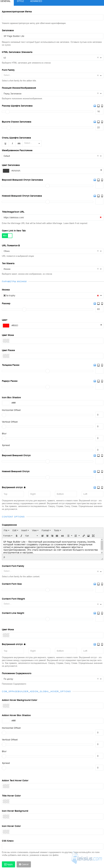The height and width of the screenshot is (868, 104).
Task: Click the blockquote icon in the editor
Action: coord(62,536)
